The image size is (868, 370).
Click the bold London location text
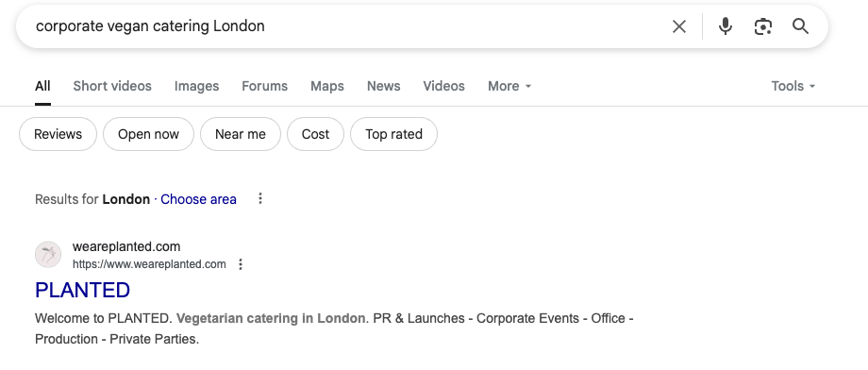click(x=125, y=199)
